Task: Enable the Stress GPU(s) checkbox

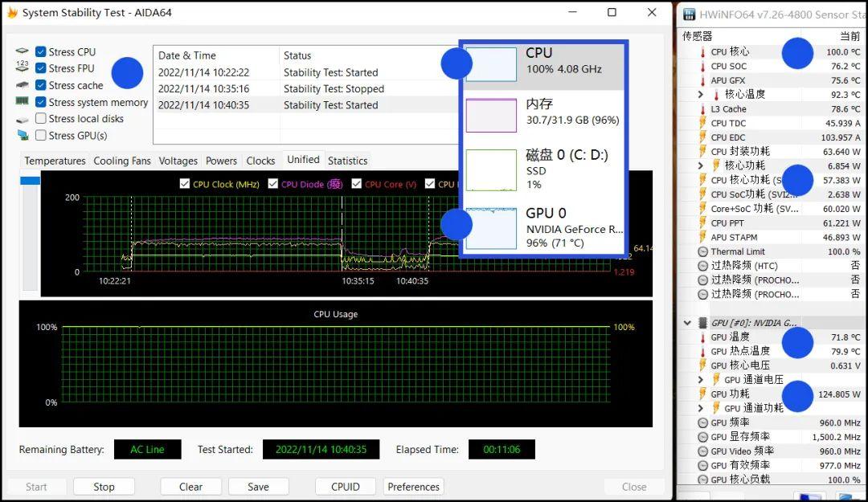Action: tap(40, 136)
